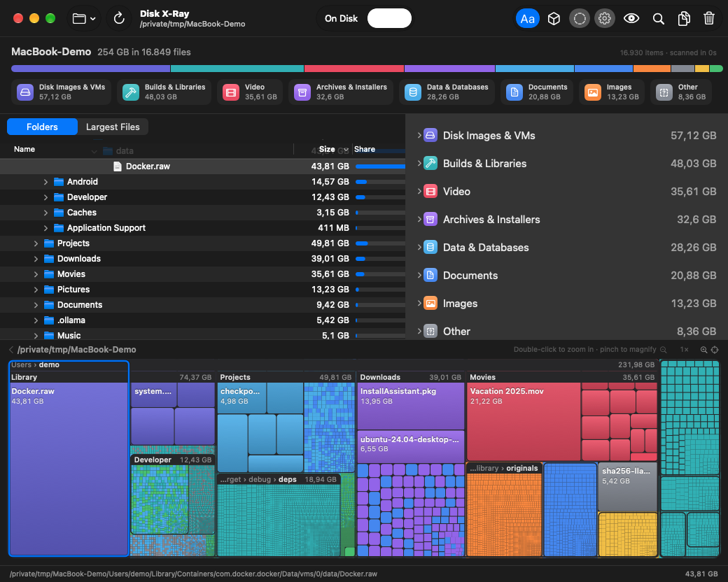Viewport: 728px width, 582px height.
Task: Sort by the Name column header
Action: click(24, 149)
